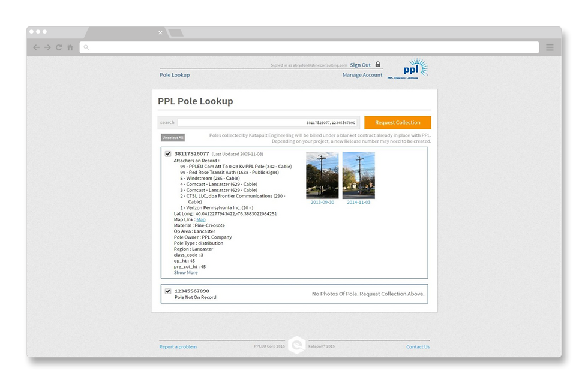Click the Op Area: Lancaster line
The height and width of the screenshot is (386, 588).
point(194,231)
